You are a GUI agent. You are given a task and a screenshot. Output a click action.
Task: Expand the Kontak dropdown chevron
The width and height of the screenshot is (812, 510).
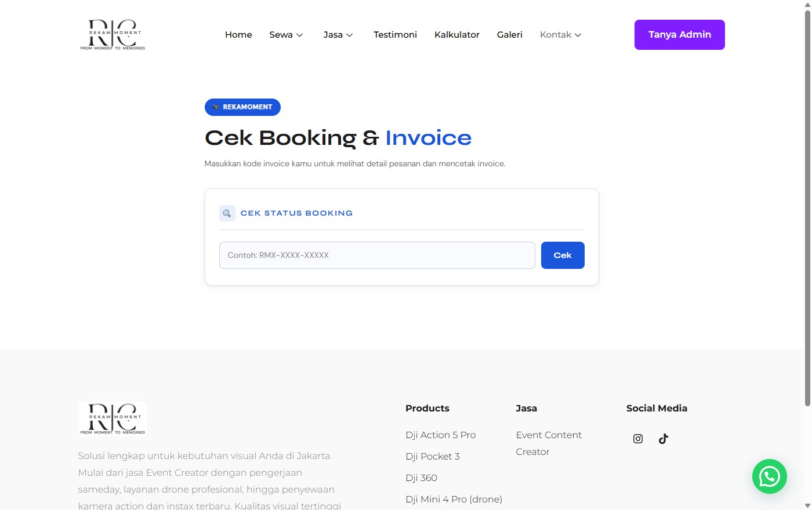578,35
